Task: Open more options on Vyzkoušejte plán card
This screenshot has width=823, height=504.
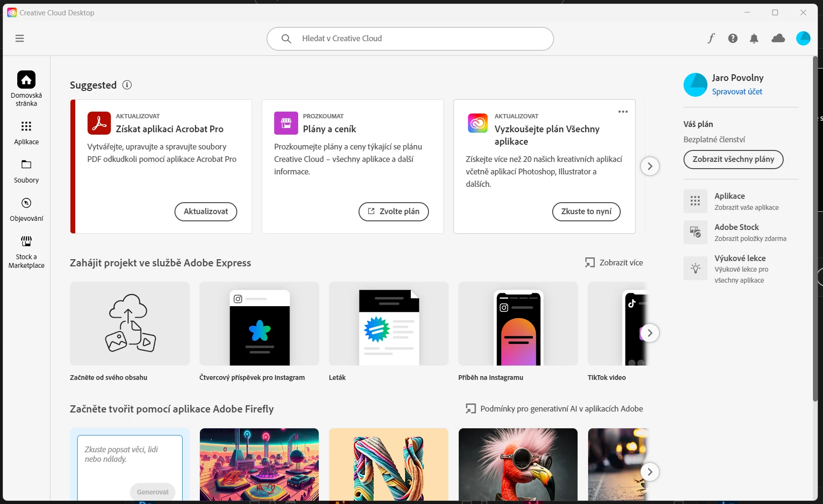Action: point(623,112)
